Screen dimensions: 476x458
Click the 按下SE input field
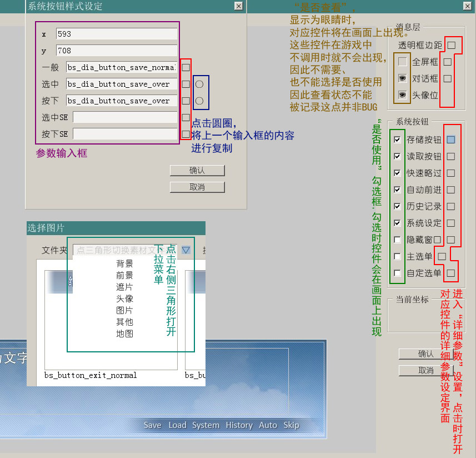pos(125,134)
